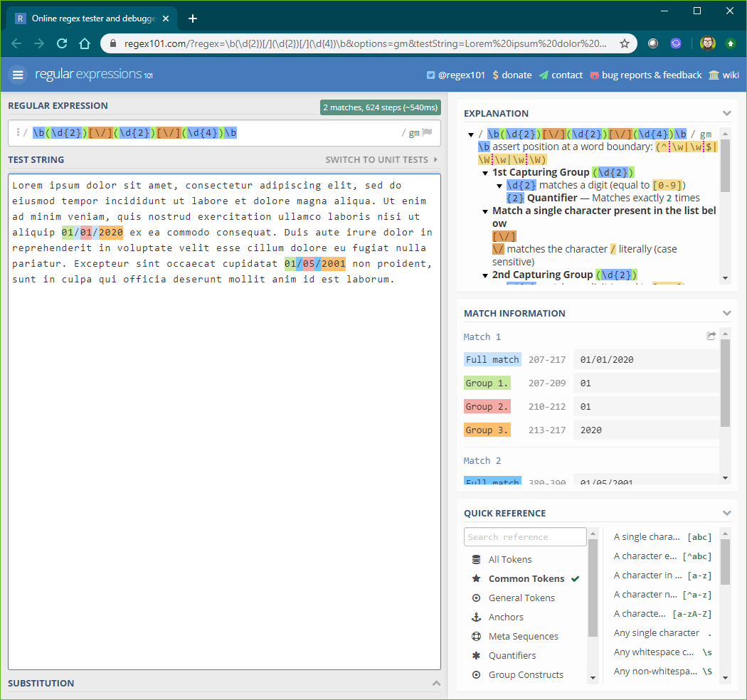Open a new browser tab
This screenshot has height=700, width=747.
pos(193,18)
